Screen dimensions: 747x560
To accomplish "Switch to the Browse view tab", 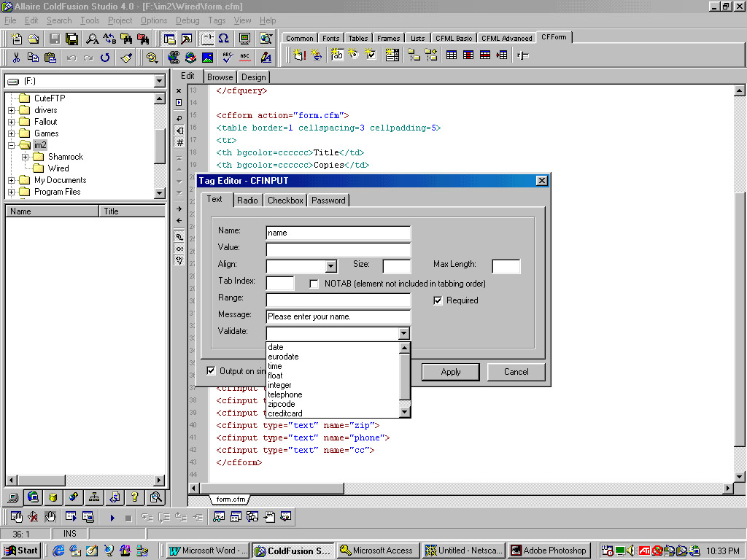I will pyautogui.click(x=220, y=77).
